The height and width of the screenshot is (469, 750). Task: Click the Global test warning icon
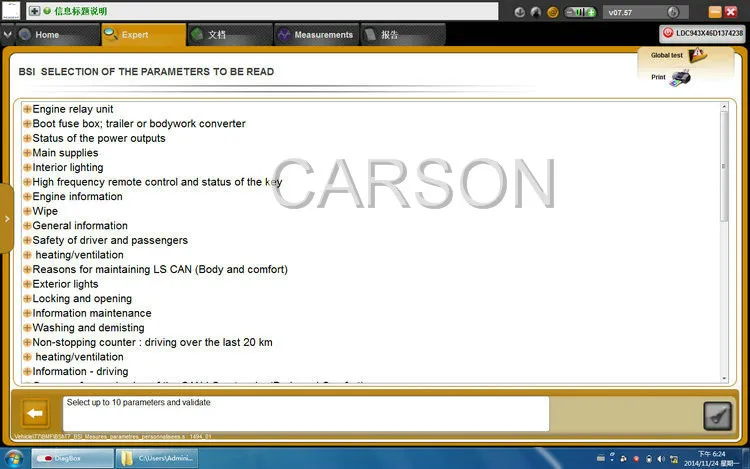697,55
